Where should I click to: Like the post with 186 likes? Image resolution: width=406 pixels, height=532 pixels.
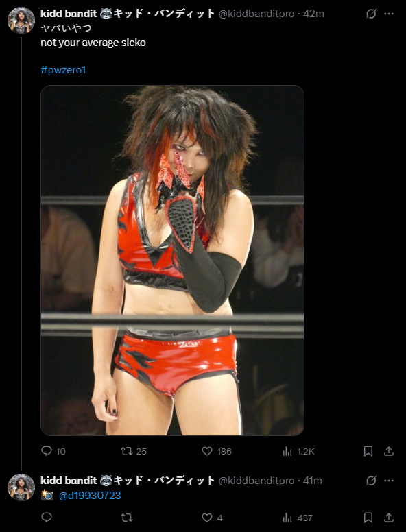coord(217,451)
